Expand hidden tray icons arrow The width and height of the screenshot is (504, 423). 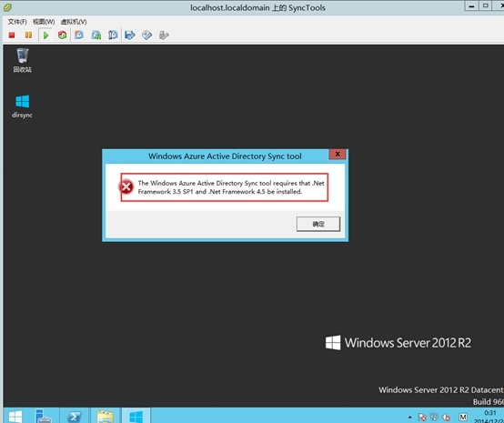tap(409, 418)
